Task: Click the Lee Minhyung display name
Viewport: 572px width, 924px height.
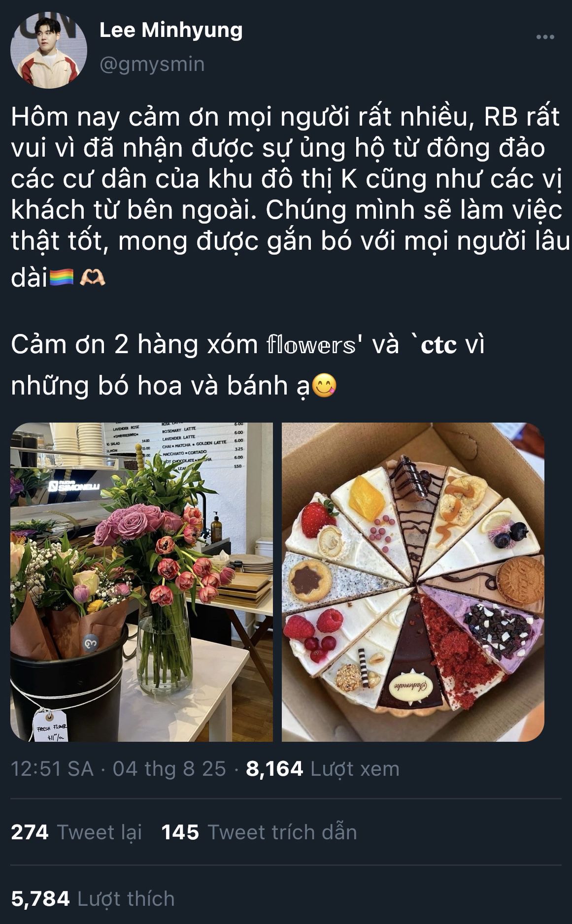Action: point(171,30)
